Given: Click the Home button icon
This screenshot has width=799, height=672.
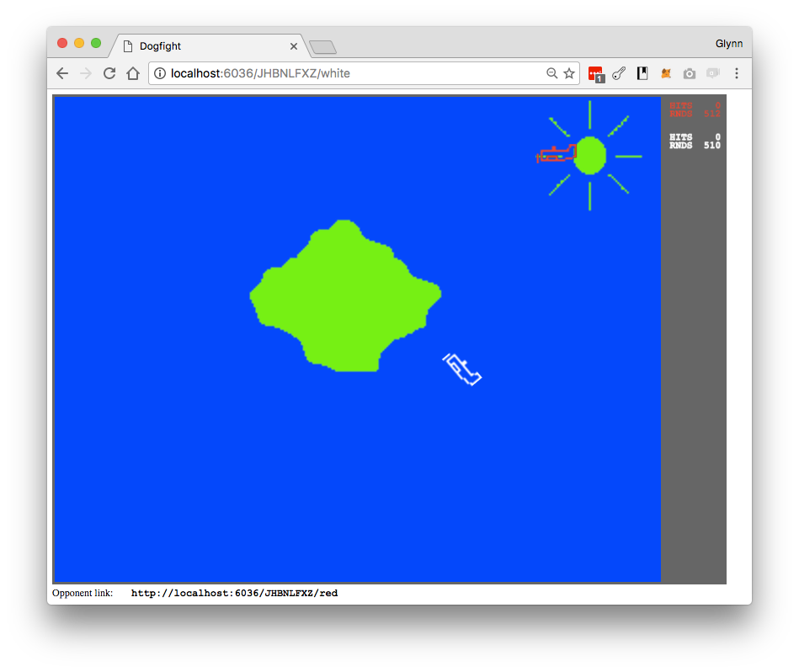Looking at the screenshot, I should pyautogui.click(x=132, y=73).
